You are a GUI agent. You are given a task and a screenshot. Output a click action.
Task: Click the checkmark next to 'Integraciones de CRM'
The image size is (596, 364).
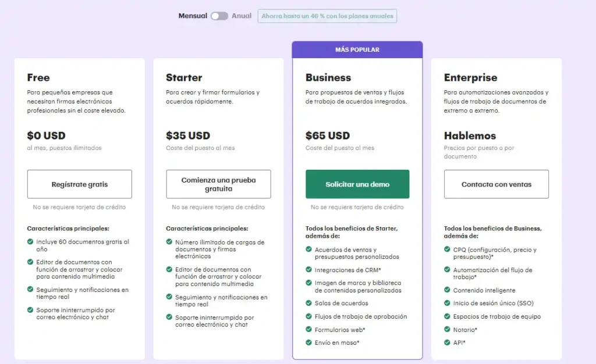coord(307,269)
